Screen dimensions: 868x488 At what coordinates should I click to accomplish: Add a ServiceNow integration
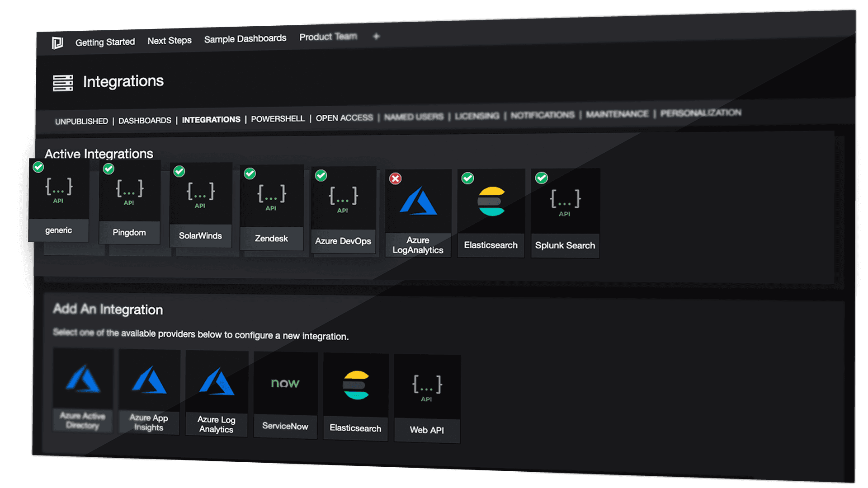(285, 395)
